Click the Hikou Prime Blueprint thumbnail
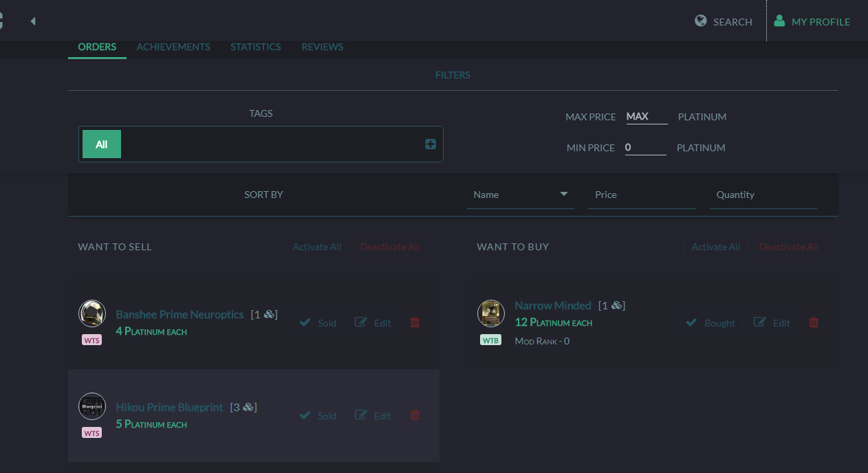The height and width of the screenshot is (473, 868). 92,406
